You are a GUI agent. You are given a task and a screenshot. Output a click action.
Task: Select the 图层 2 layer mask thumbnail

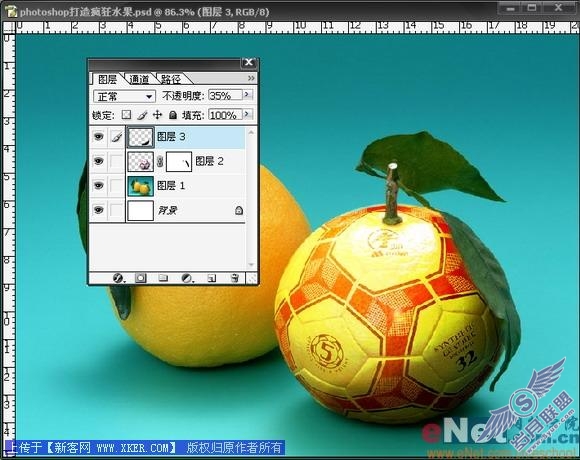pyautogui.click(x=179, y=162)
